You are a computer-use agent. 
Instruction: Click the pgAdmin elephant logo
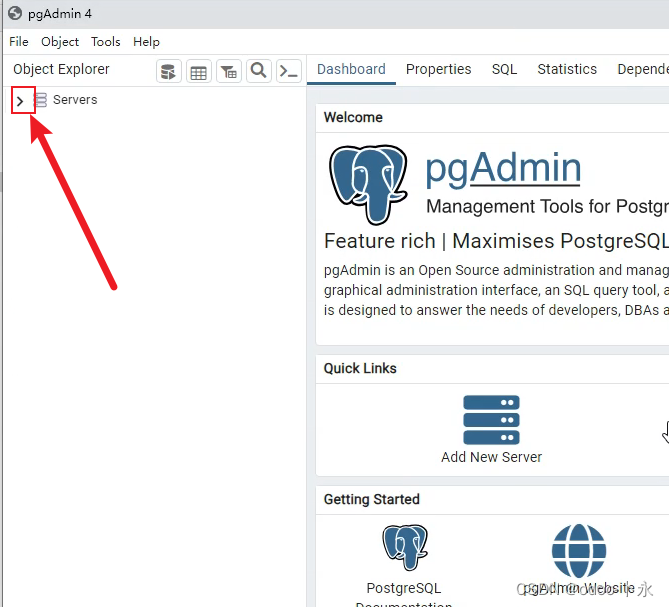click(x=368, y=184)
